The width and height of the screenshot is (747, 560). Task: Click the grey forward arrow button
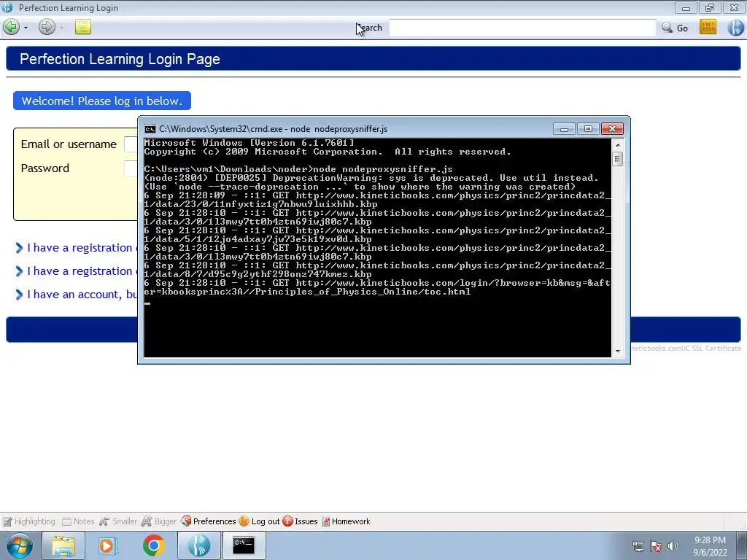tap(47, 27)
